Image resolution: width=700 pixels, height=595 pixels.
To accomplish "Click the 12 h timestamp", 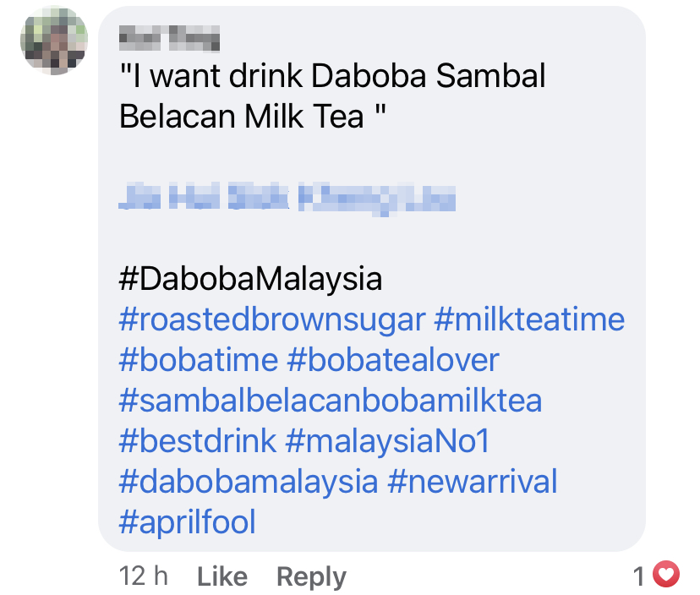I will [144, 577].
